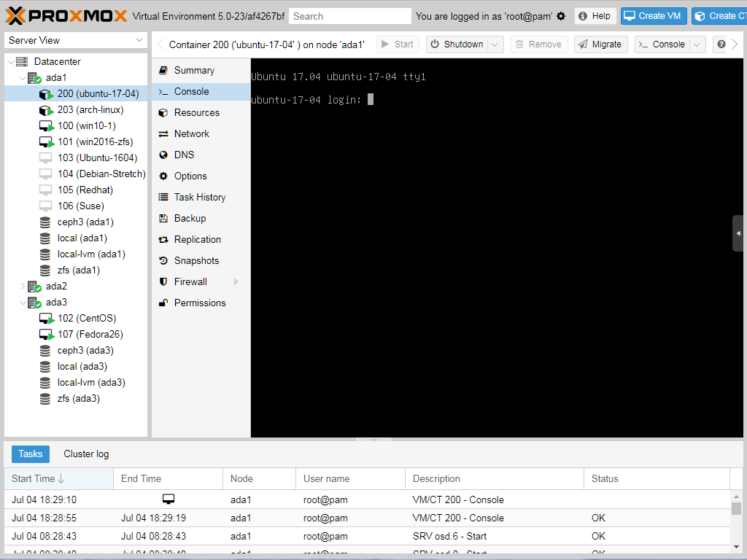Switch to the Cluster log tab

tap(85, 454)
